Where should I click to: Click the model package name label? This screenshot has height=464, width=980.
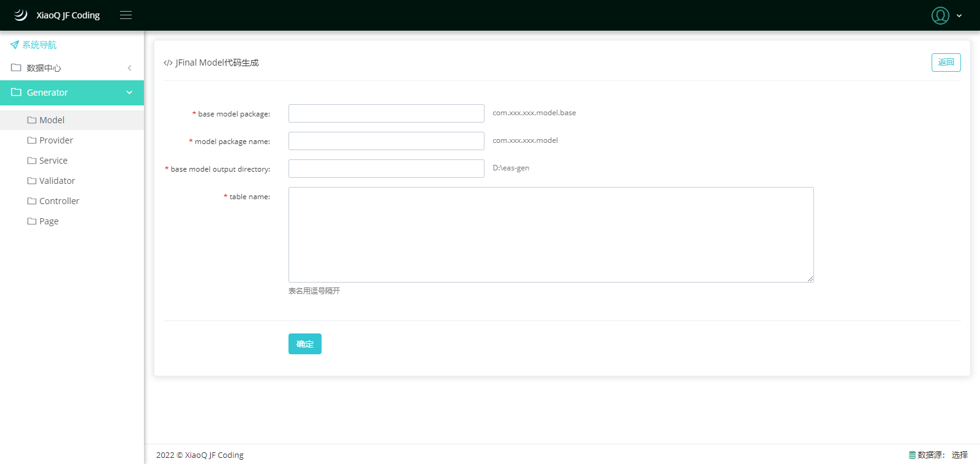point(232,142)
